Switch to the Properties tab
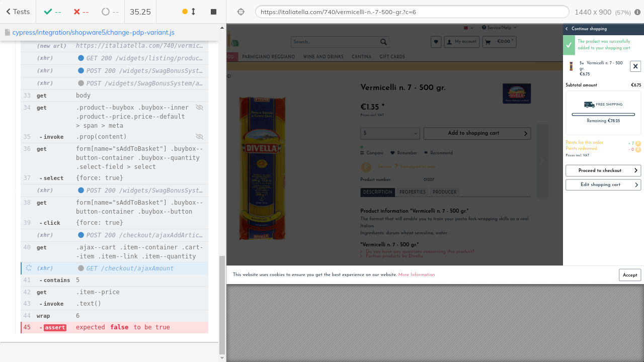 (x=412, y=192)
